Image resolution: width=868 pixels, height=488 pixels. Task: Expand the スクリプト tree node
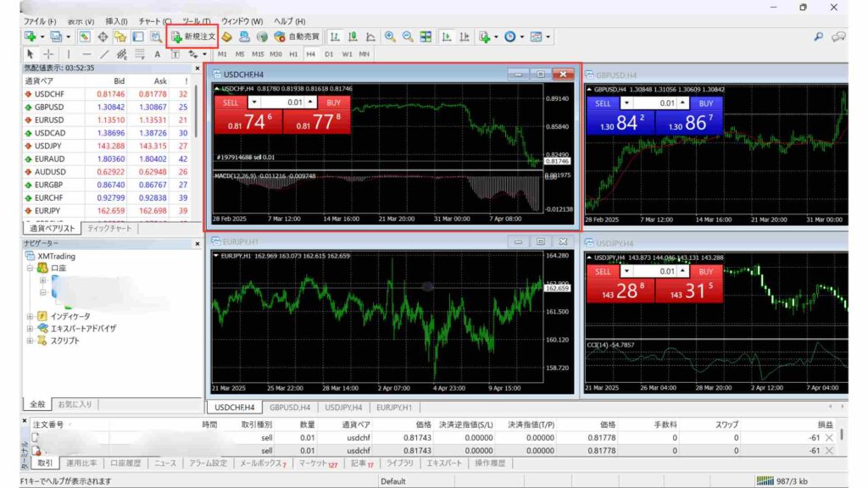[31, 341]
